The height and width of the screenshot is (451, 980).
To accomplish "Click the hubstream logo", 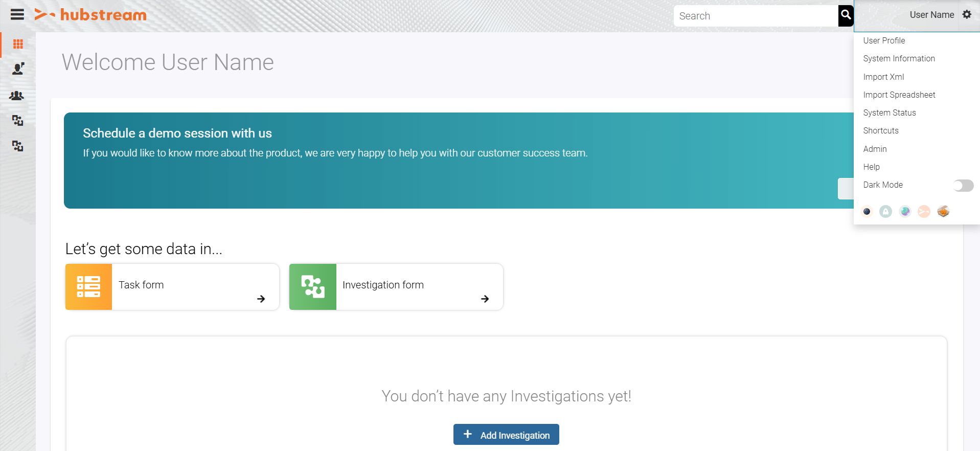I will click(x=90, y=15).
